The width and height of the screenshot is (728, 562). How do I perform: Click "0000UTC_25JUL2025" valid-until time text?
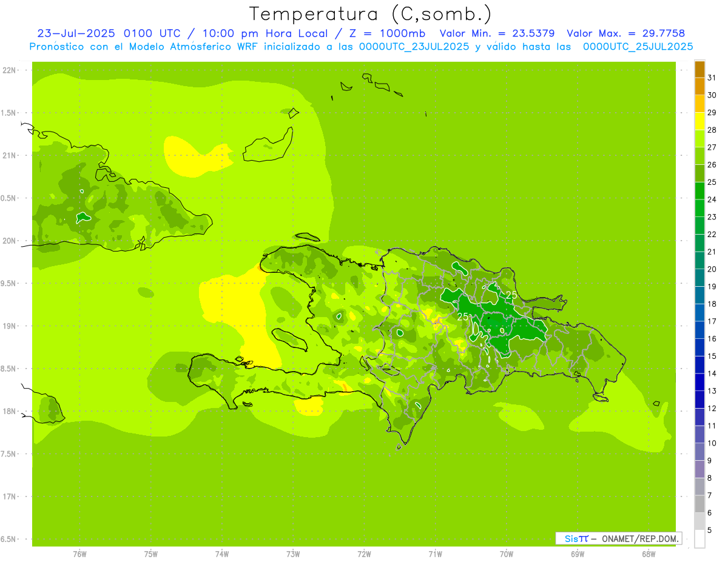[638, 47]
